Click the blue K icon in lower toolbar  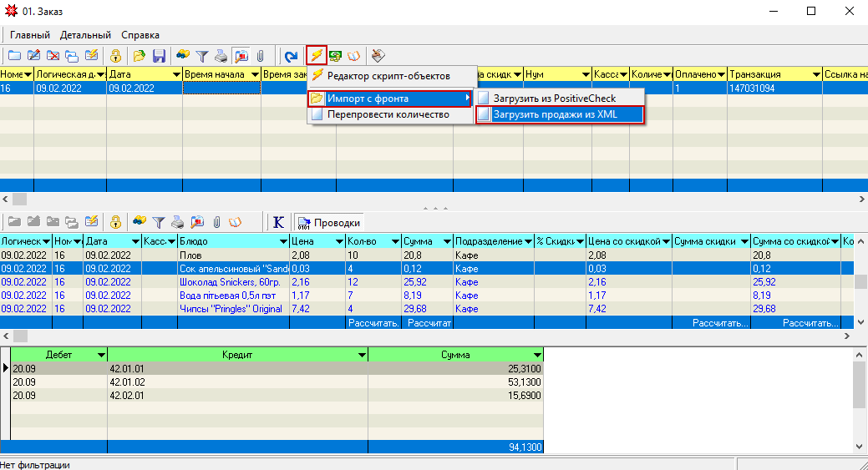point(278,222)
